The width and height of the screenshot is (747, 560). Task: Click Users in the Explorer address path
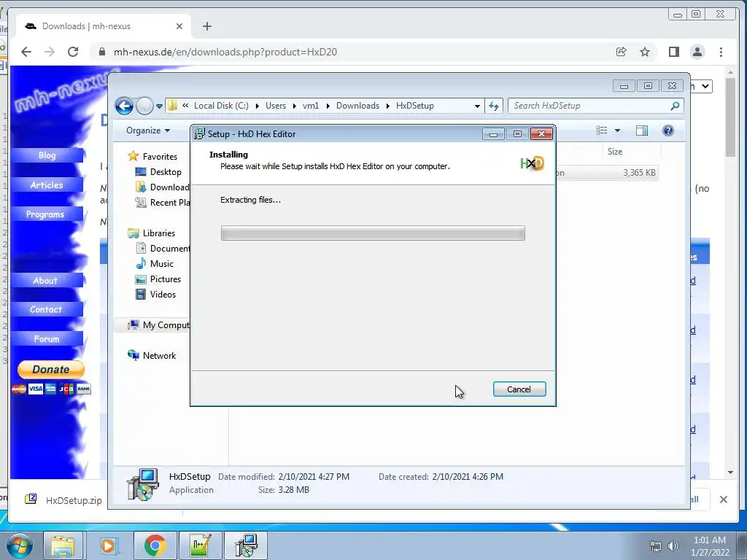click(x=276, y=106)
